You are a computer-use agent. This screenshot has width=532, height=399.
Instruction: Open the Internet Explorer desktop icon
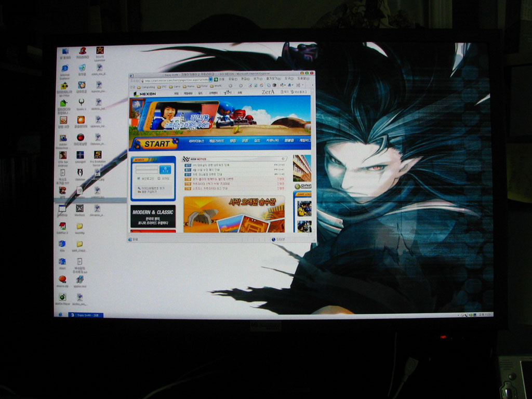[64, 71]
